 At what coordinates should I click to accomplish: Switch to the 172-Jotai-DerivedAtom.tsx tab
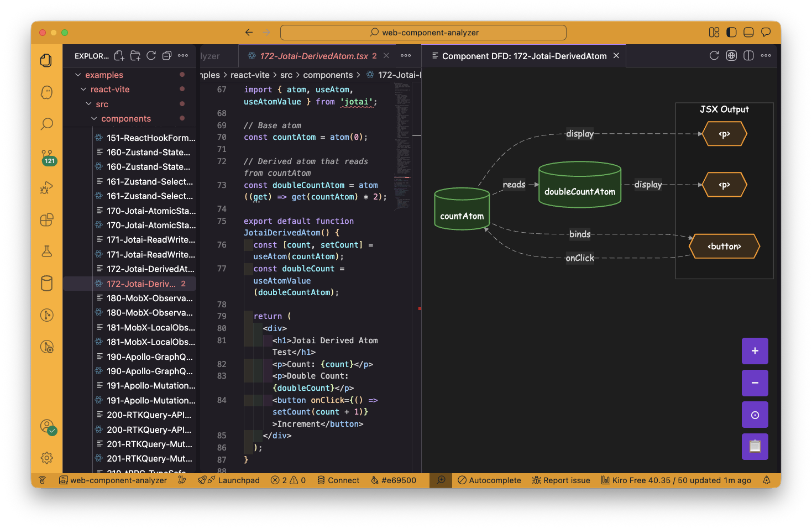coord(313,56)
